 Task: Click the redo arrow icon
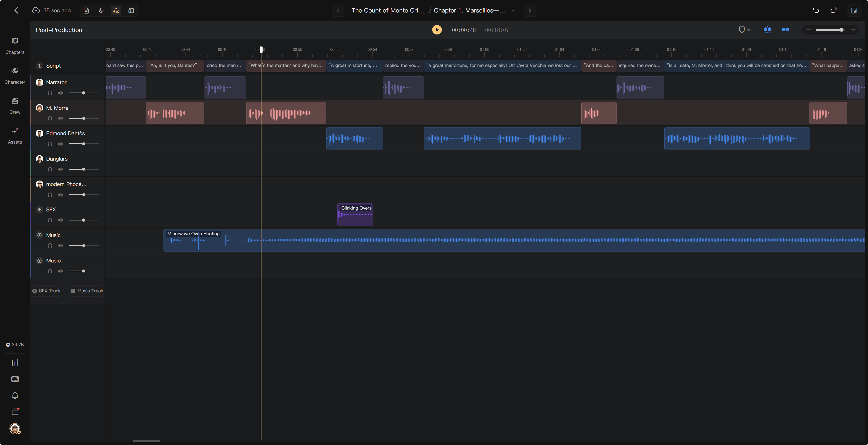pos(834,10)
